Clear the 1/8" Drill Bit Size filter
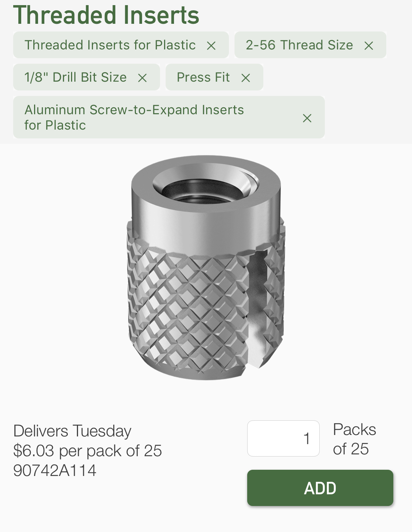The height and width of the screenshot is (532, 412). click(x=142, y=78)
